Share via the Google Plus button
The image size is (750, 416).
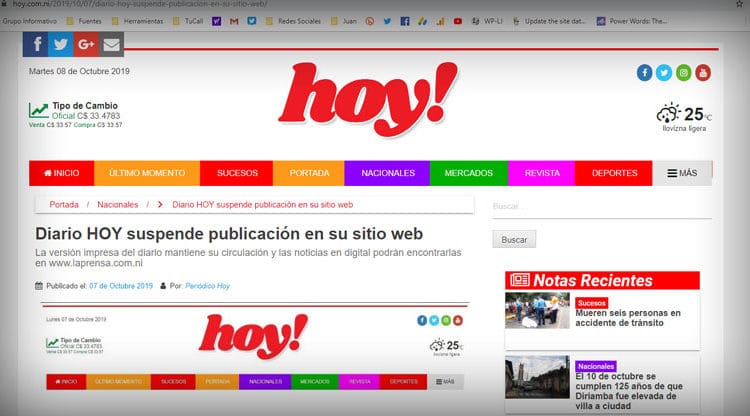pyautogui.click(x=86, y=44)
